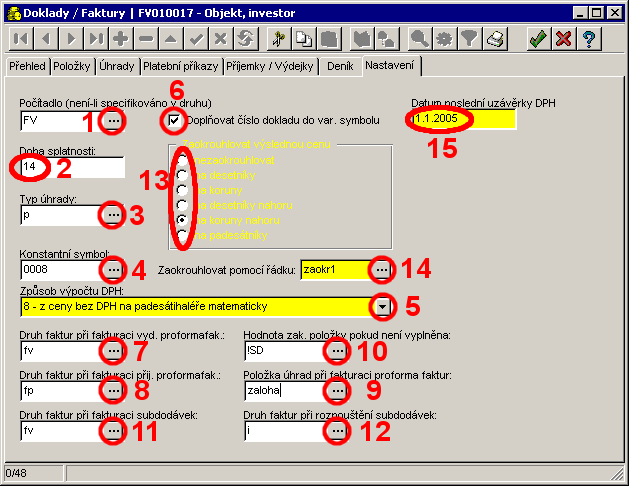Click the green checkmark confirm icon in toolbar

tap(539, 39)
